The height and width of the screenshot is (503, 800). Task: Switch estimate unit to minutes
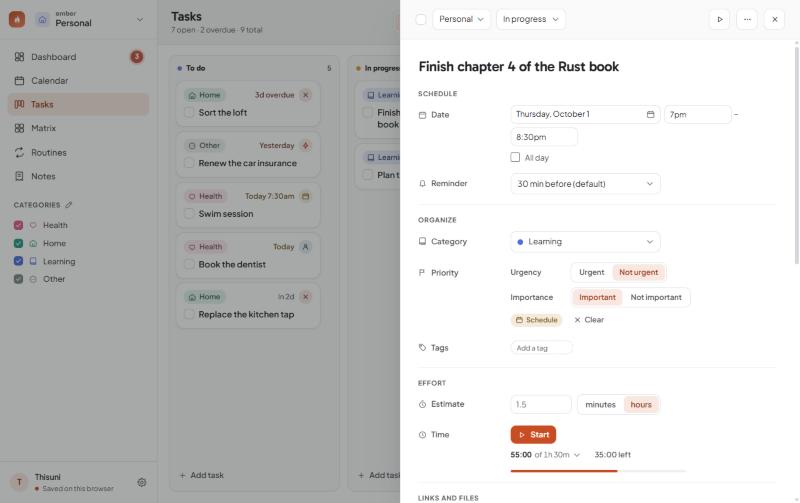(x=600, y=405)
